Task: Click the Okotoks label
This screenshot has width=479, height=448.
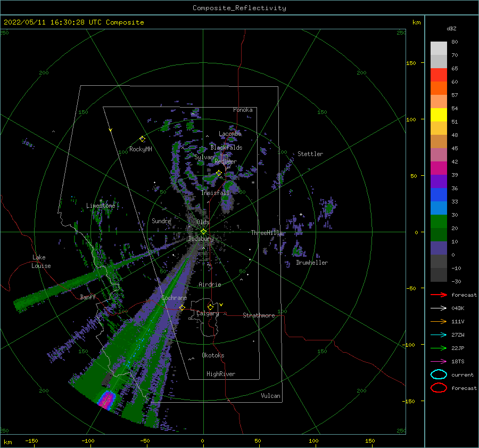Action: pos(213,355)
